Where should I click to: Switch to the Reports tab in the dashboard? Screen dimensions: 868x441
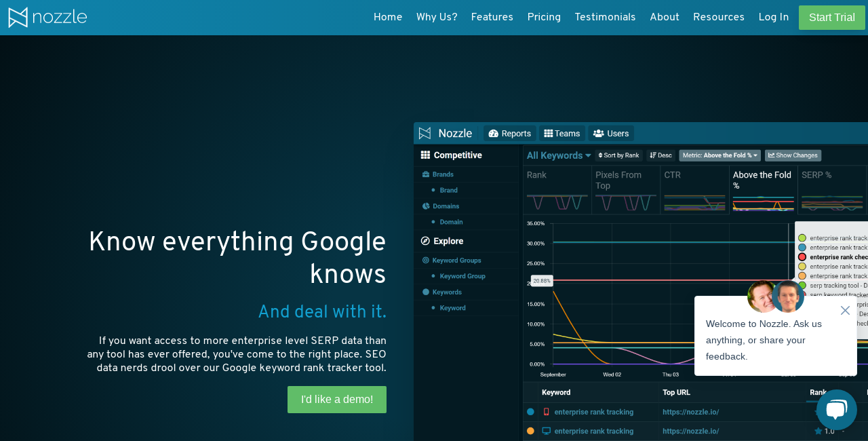click(510, 134)
